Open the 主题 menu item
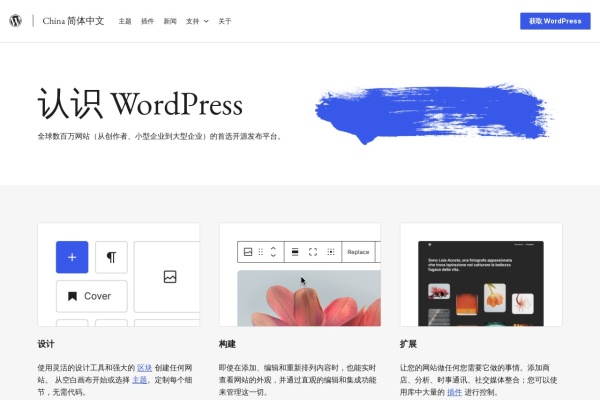Screen dimensions: 600x400 (x=125, y=21)
